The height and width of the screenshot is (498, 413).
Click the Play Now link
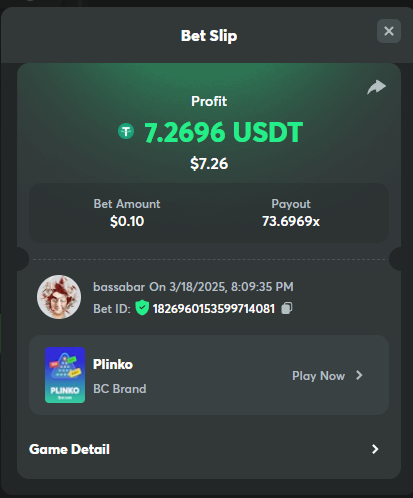pos(318,376)
